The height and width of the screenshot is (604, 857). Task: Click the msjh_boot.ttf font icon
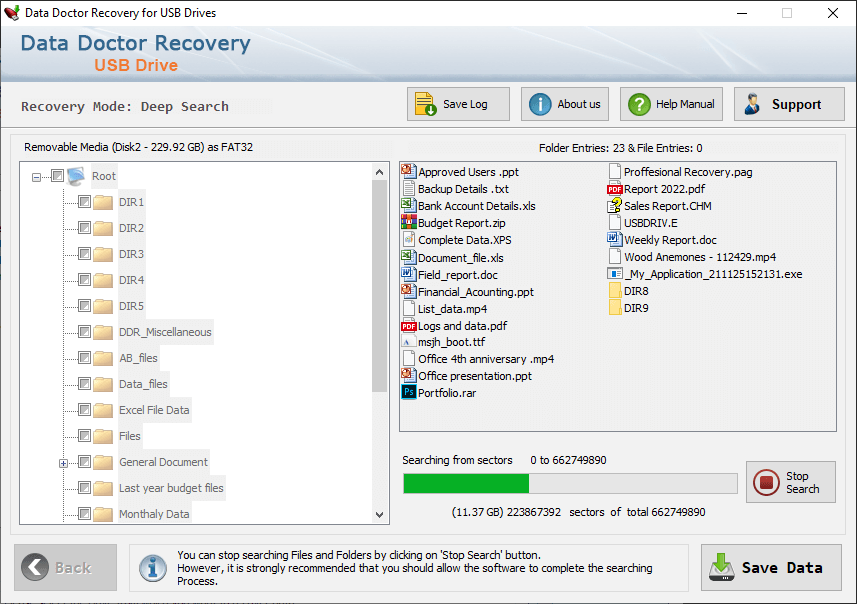coord(408,342)
